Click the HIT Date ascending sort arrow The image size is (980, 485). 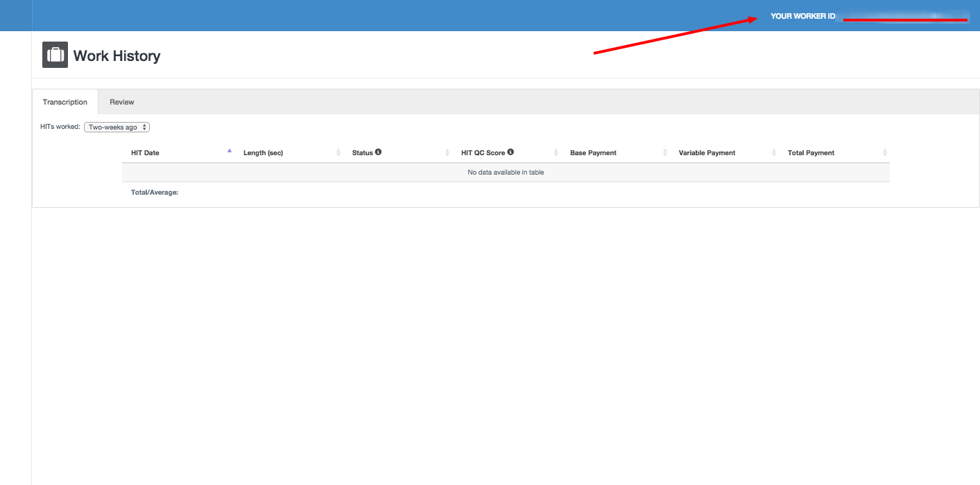pyautogui.click(x=230, y=151)
